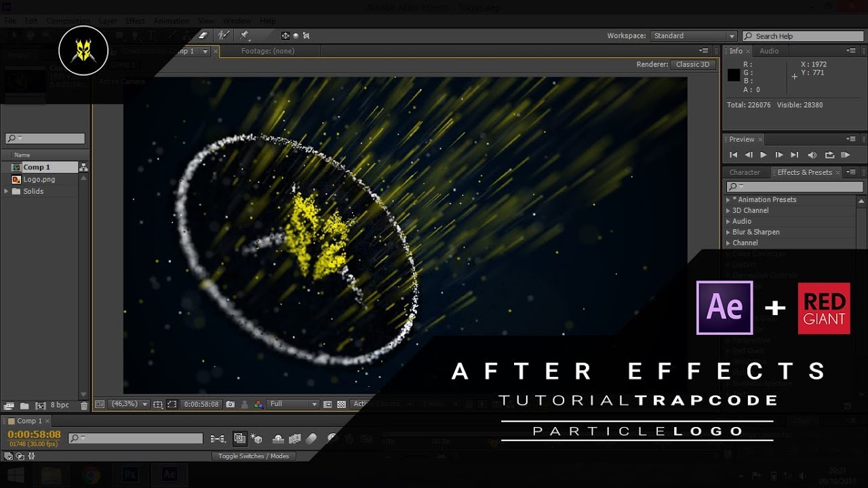Screen dimensions: 868x488
Task: Expand 3D Channel effects category
Action: point(728,211)
